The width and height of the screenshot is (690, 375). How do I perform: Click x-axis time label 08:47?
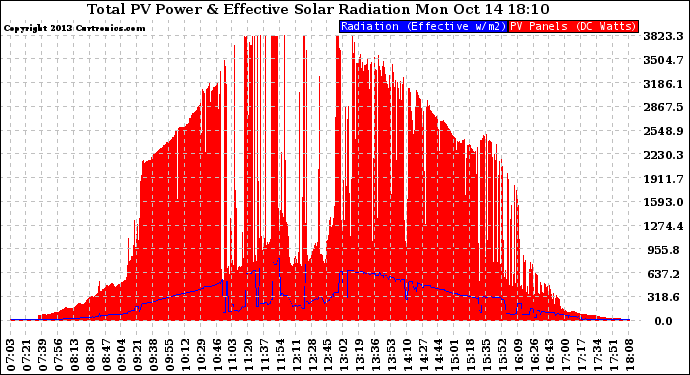tap(106, 355)
